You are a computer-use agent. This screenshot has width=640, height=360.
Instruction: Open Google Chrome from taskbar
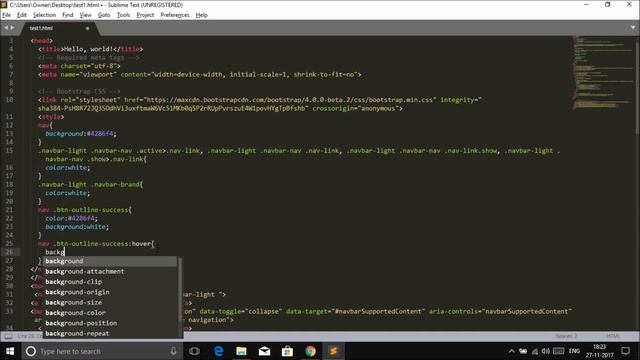[310, 351]
